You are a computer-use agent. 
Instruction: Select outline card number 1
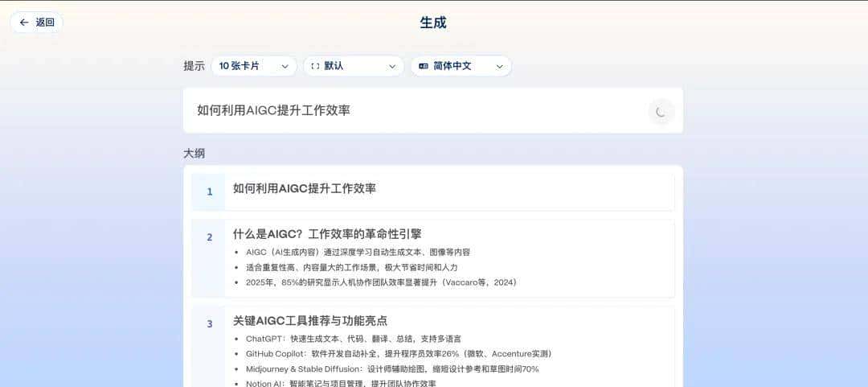(209, 191)
